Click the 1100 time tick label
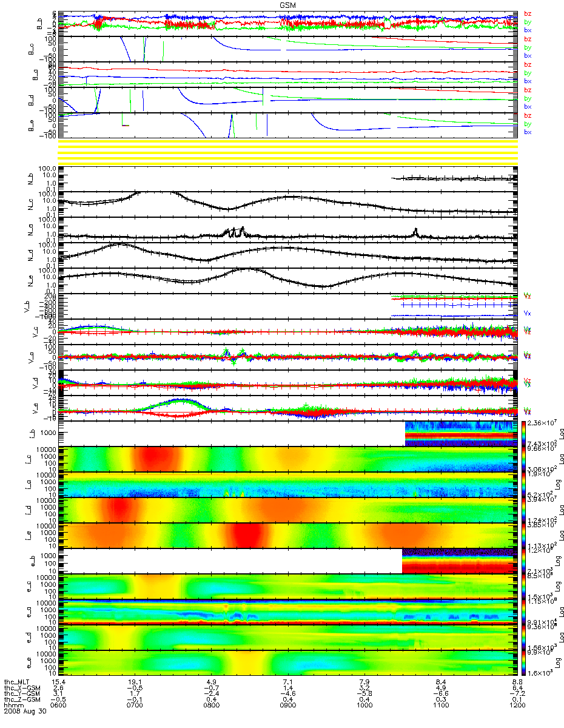The width and height of the screenshot is (564, 728). 440,706
